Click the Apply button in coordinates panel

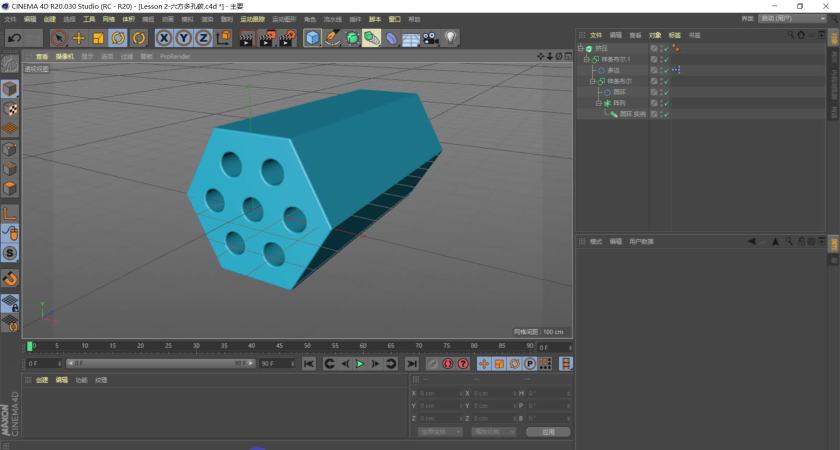pos(548,432)
